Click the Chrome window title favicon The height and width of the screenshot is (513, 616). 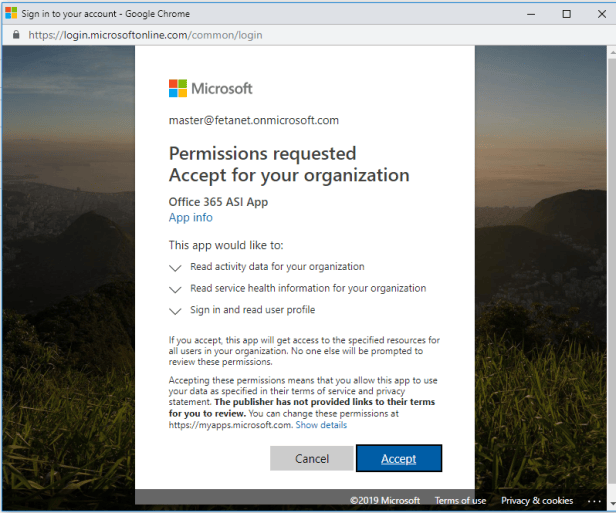11,13
